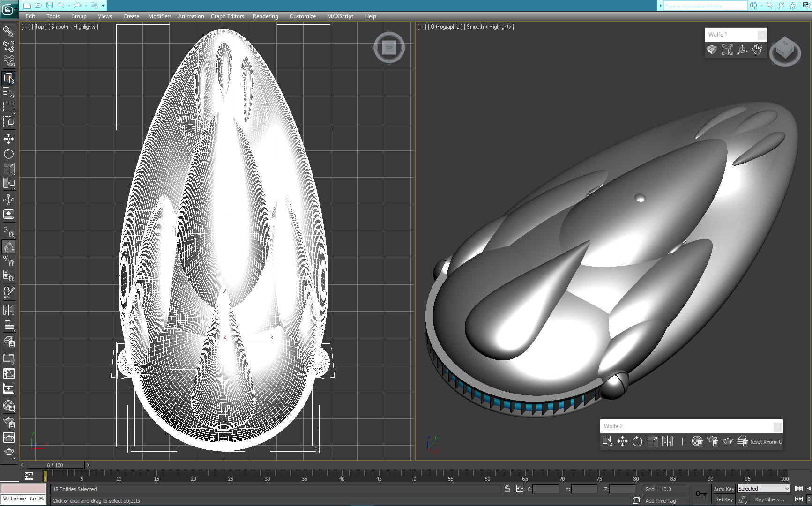Viewport: 812px width, 506px height.
Task: Activate the Select and Rotate tool
Action: pos(8,154)
